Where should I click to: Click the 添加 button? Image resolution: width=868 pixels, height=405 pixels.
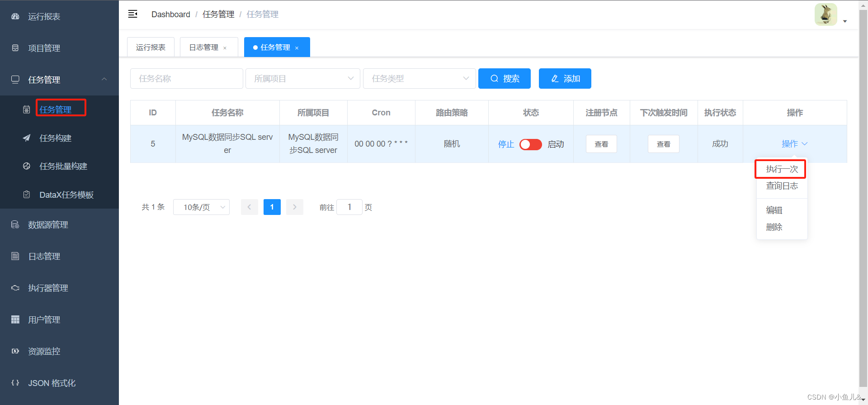[x=565, y=78]
